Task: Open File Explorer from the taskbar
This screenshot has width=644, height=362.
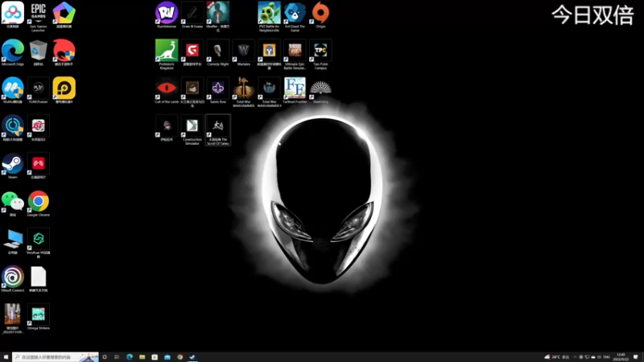Action: (x=142, y=357)
